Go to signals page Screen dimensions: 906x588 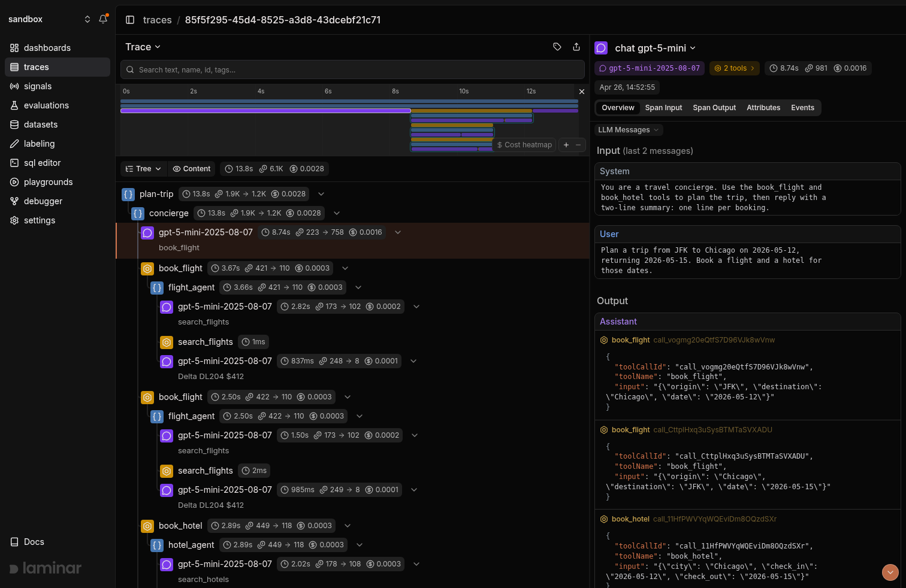click(58, 86)
